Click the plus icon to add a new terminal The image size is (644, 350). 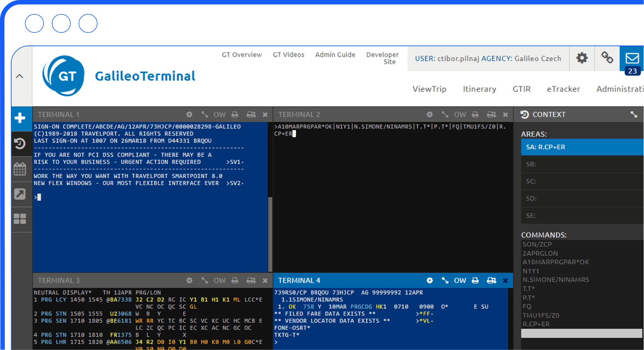click(x=20, y=118)
